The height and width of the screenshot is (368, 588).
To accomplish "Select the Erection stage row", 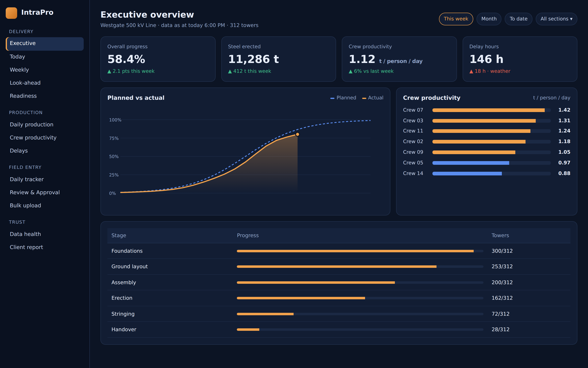I will 339,298.
